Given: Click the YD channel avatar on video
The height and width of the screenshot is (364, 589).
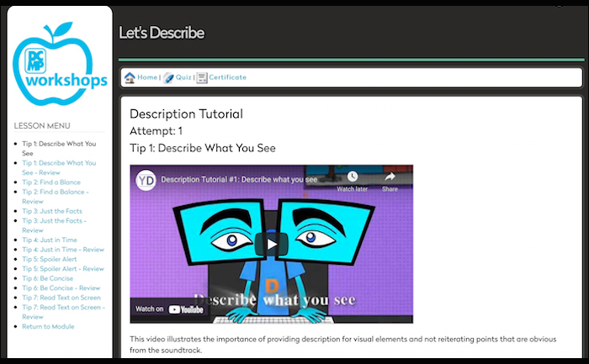Looking at the screenshot, I should click(146, 181).
